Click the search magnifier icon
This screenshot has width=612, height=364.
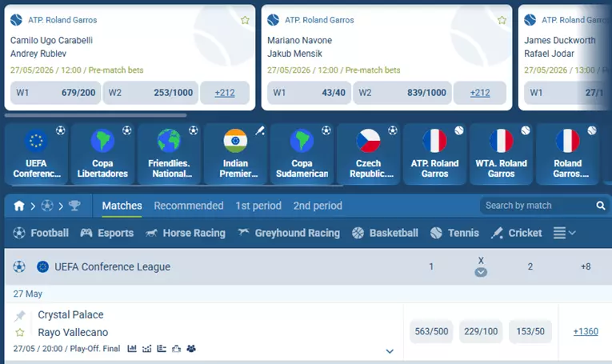point(601,206)
